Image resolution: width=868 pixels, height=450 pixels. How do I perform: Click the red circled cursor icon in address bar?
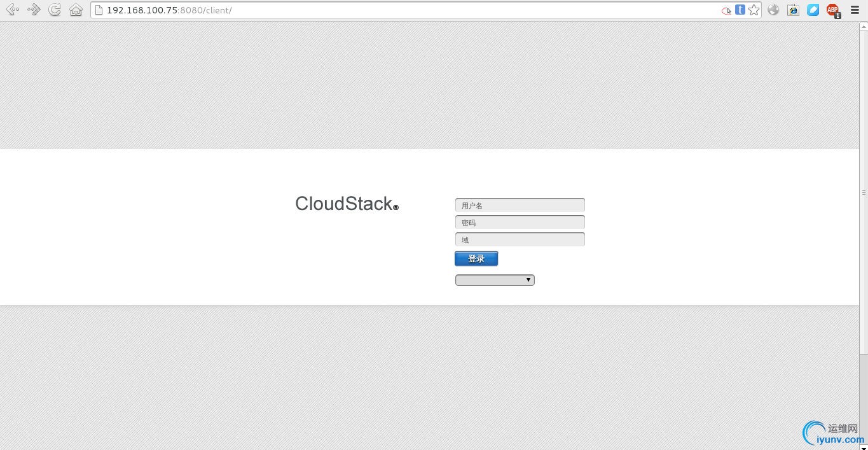pos(726,11)
